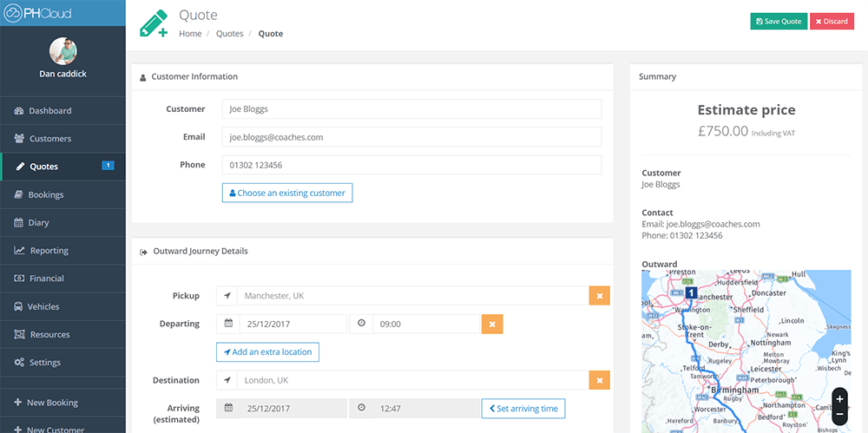The height and width of the screenshot is (433, 868).
Task: Choose an existing customer
Action: click(287, 193)
